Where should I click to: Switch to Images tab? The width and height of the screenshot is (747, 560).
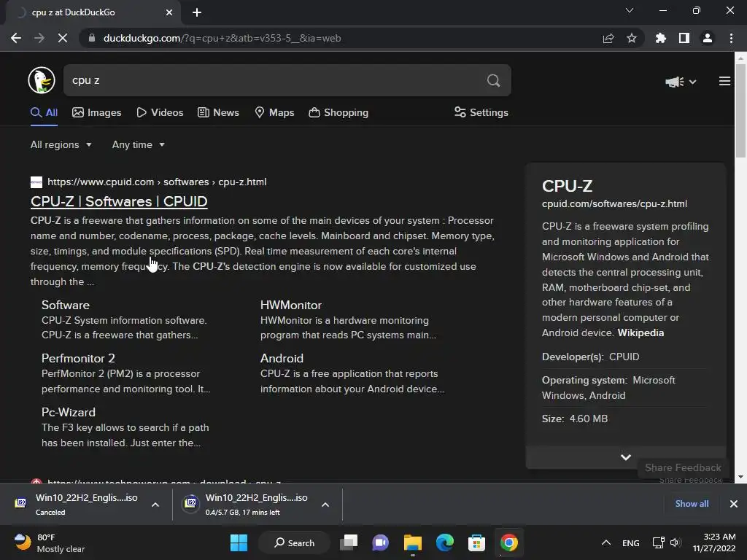pos(97,112)
